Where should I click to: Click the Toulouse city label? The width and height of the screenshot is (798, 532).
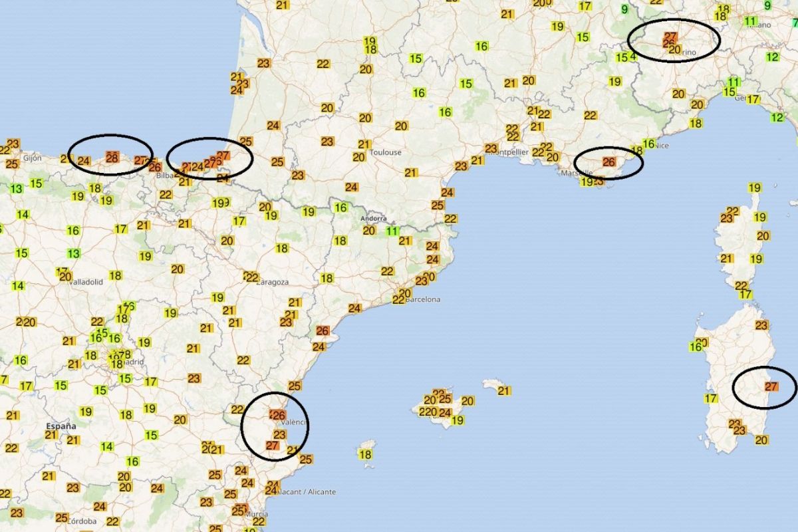coord(386,152)
